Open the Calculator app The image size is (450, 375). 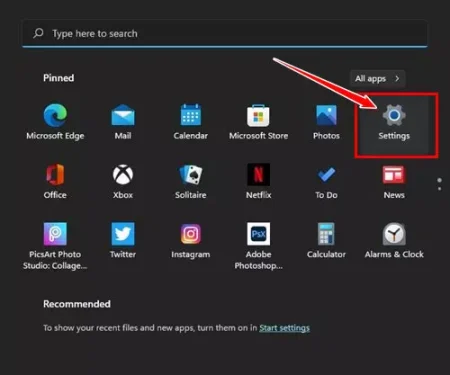(x=326, y=241)
